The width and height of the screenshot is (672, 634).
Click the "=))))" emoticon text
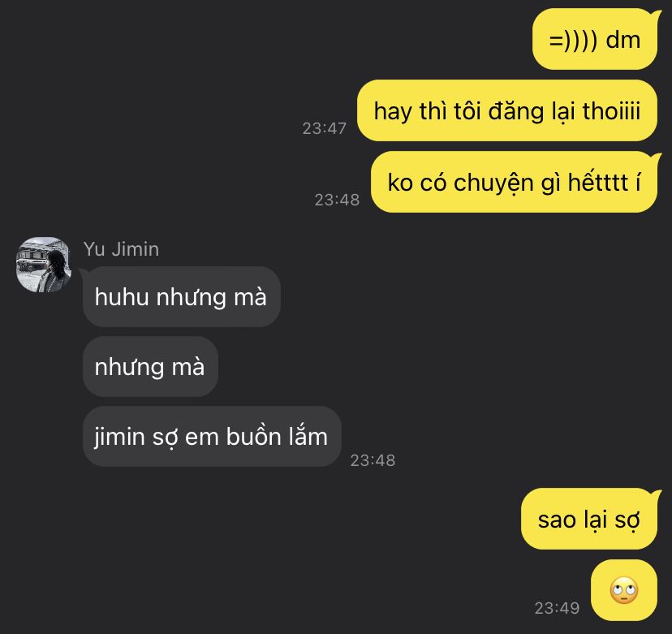pyautogui.click(x=573, y=41)
